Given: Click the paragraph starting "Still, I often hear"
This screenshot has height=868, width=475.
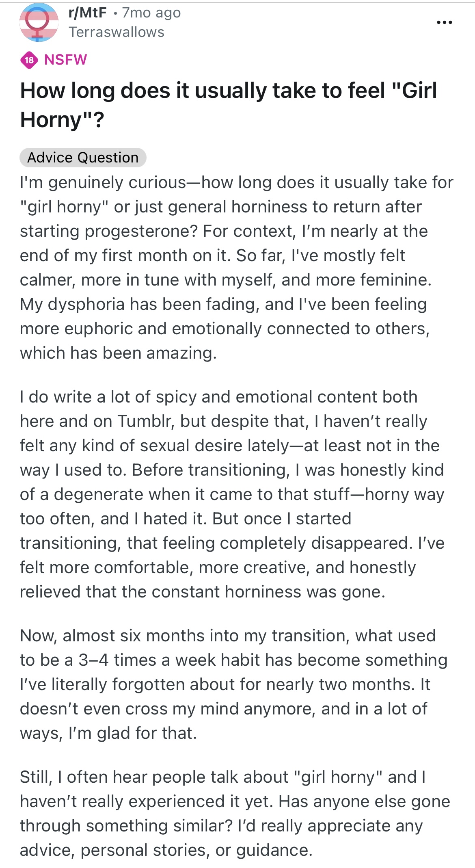Looking at the screenshot, I should (235, 814).
